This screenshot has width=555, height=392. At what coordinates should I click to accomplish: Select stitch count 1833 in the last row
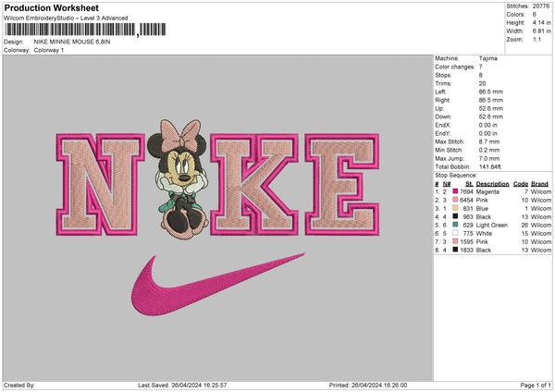(x=466, y=251)
